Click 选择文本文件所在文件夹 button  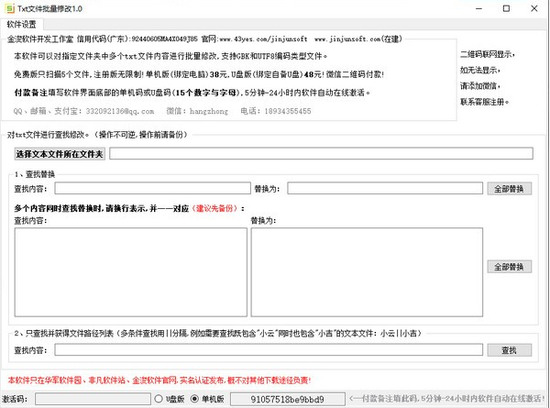pos(60,154)
